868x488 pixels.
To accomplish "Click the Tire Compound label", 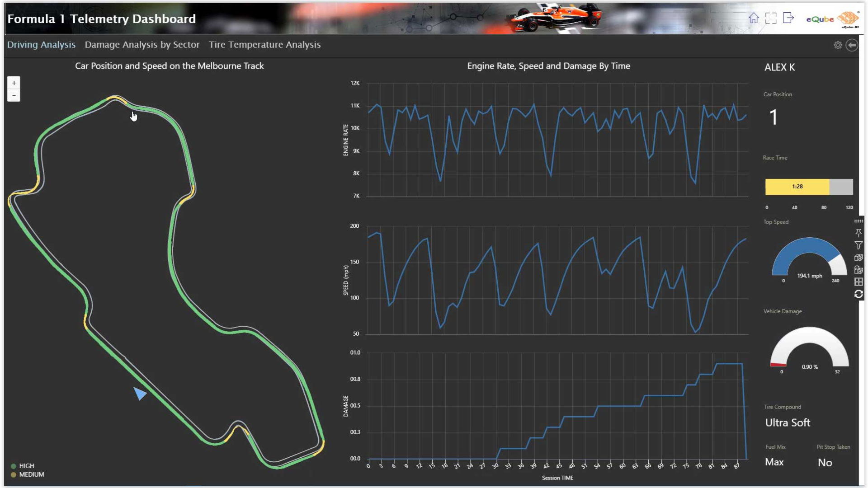I will tap(783, 407).
